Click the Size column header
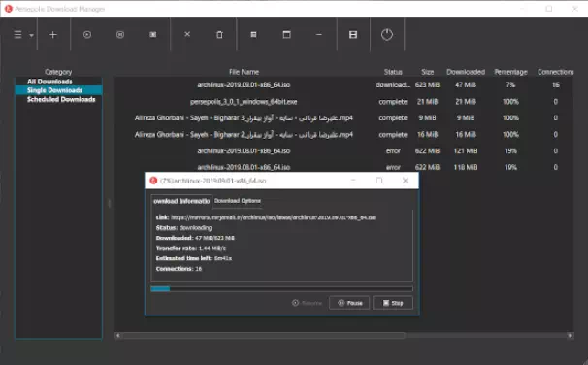The height and width of the screenshot is (365, 588). tap(428, 72)
